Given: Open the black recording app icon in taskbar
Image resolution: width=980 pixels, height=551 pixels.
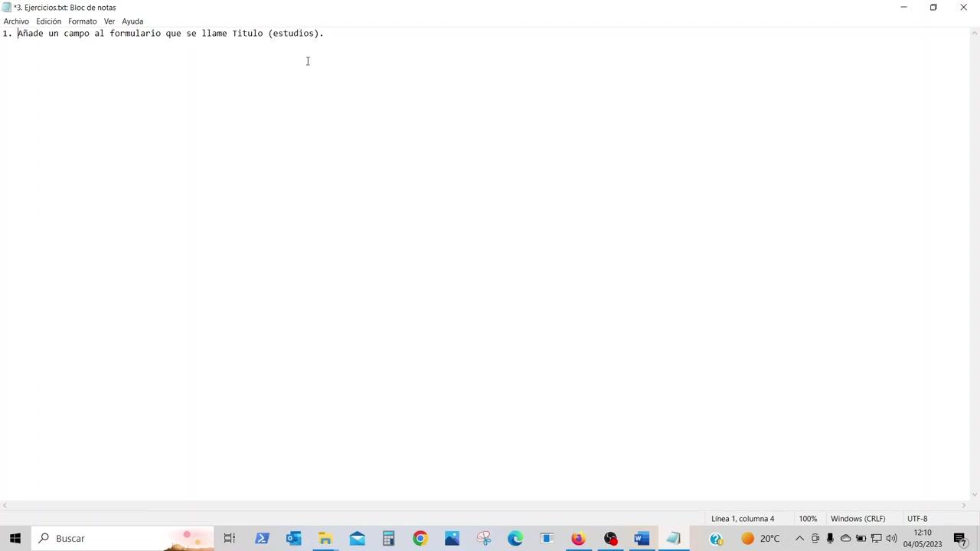Looking at the screenshot, I should (x=610, y=539).
